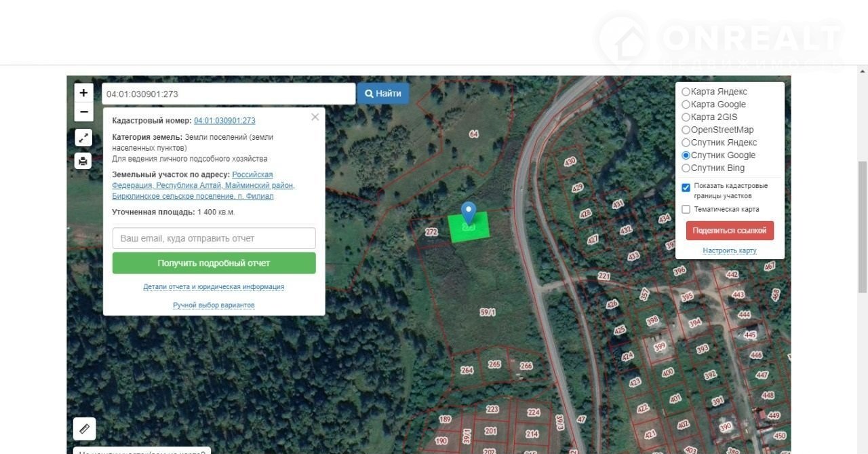This screenshot has width=868, height=454.
Task: Select Спутник Bing radio option
Action: [686, 168]
